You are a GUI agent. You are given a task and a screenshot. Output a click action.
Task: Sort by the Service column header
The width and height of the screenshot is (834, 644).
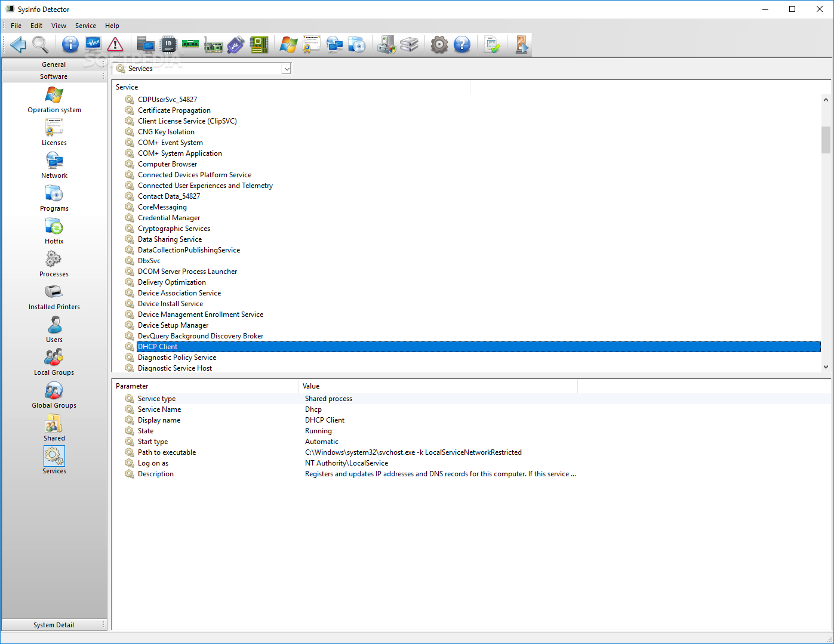291,87
